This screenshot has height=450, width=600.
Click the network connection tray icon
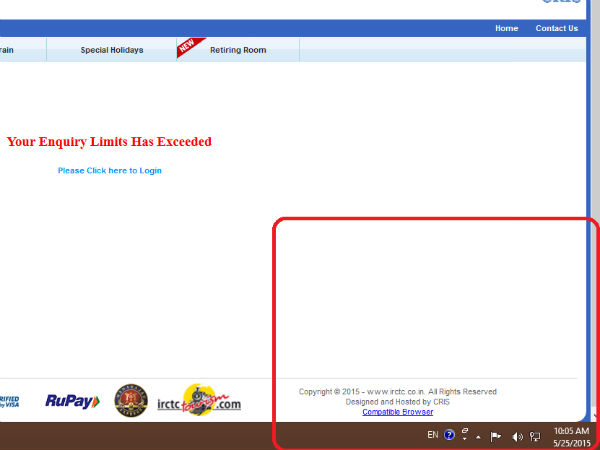coord(536,436)
